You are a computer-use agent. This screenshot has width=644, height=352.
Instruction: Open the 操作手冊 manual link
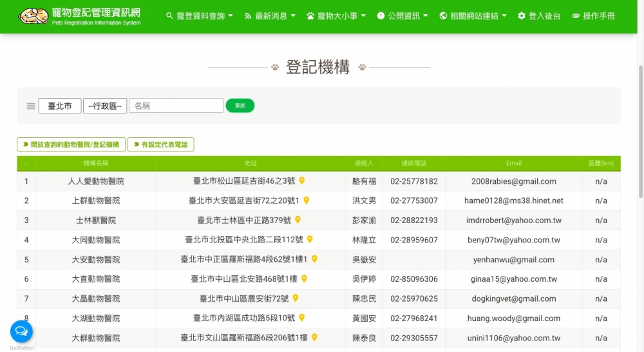pyautogui.click(x=594, y=16)
